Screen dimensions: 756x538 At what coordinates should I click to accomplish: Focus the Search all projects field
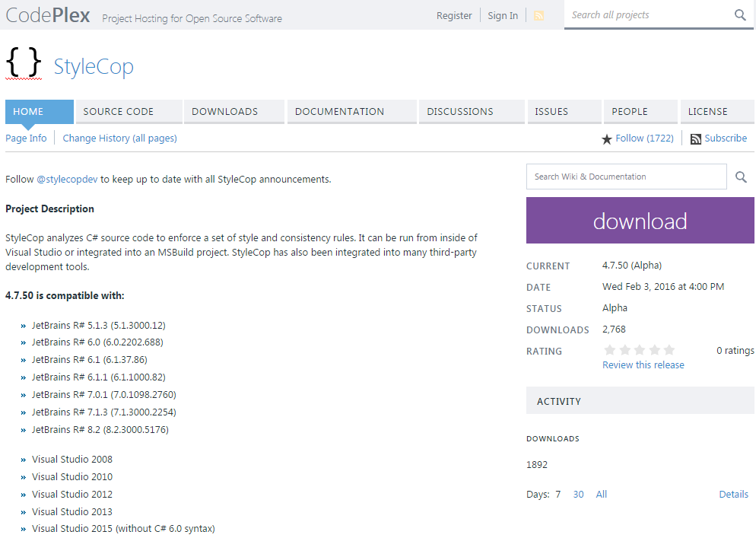click(649, 15)
